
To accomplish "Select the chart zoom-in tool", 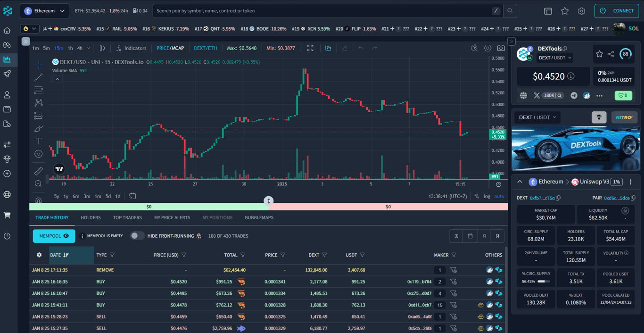I will (39, 184).
